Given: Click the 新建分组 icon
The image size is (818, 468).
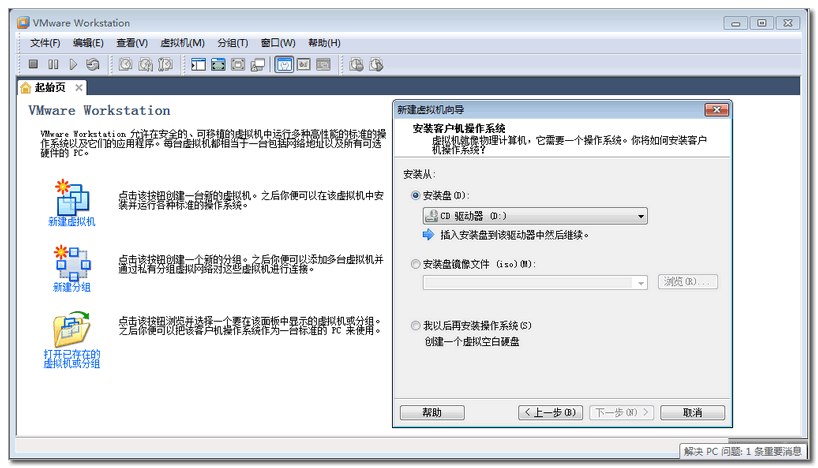Looking at the screenshot, I should (72, 263).
